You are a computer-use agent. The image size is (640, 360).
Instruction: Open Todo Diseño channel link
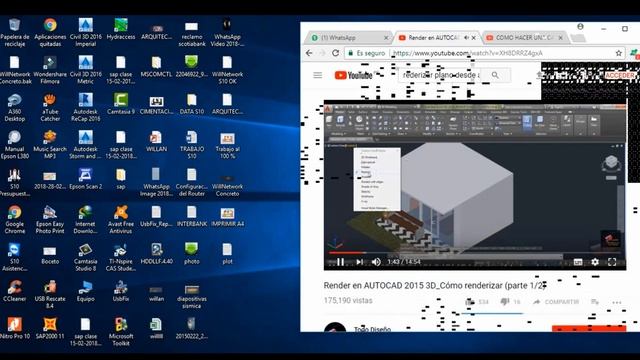point(372,329)
